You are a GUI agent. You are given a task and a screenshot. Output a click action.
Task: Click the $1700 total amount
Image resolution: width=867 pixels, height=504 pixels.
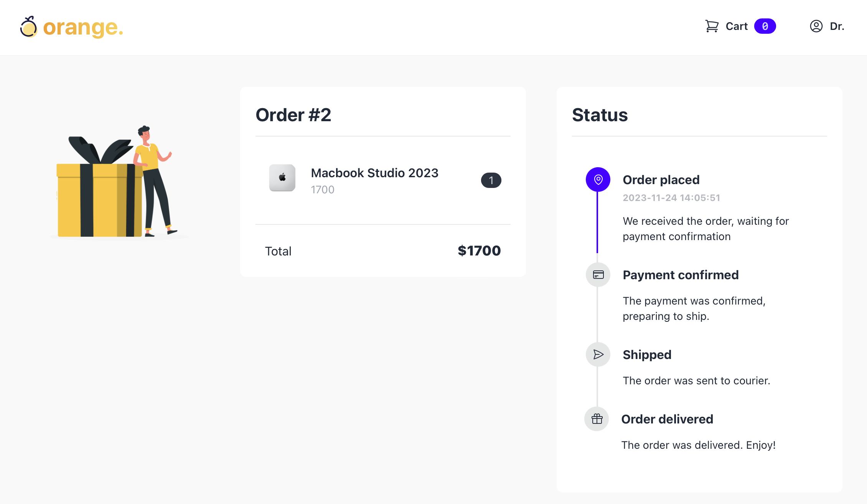[479, 251]
